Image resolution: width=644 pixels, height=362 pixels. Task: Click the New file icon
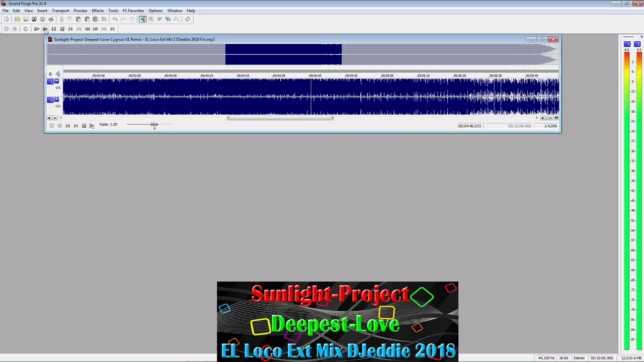click(x=6, y=19)
